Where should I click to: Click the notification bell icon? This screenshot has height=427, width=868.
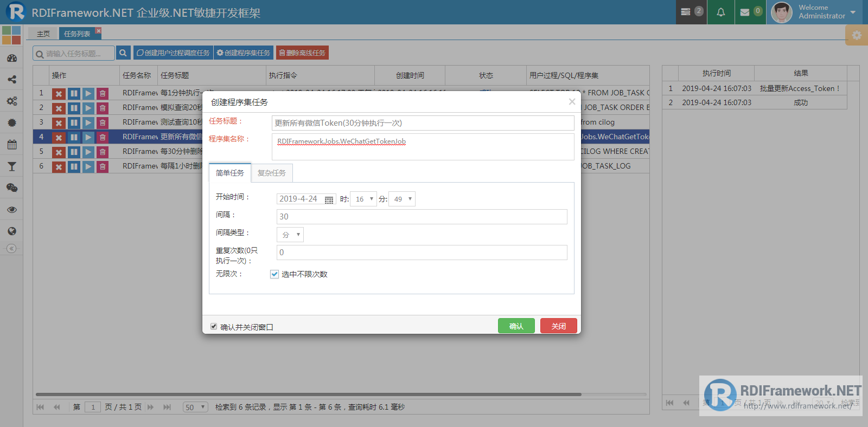point(720,12)
